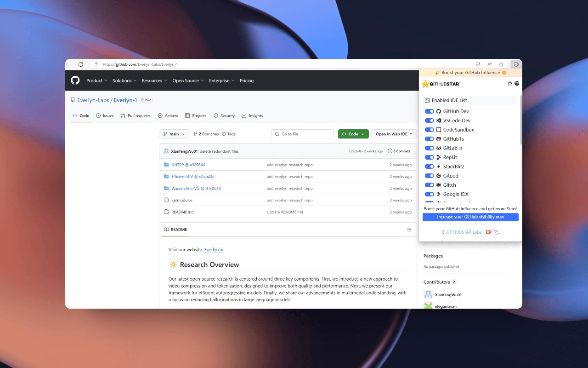Image resolution: width=588 pixels, height=368 pixels.
Task: Click the VSCode Dev icon in the list
Action: 439,121
